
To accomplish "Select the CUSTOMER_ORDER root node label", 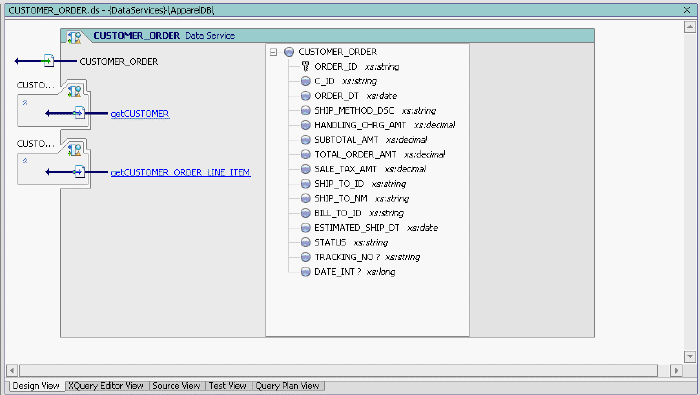I will 338,52.
